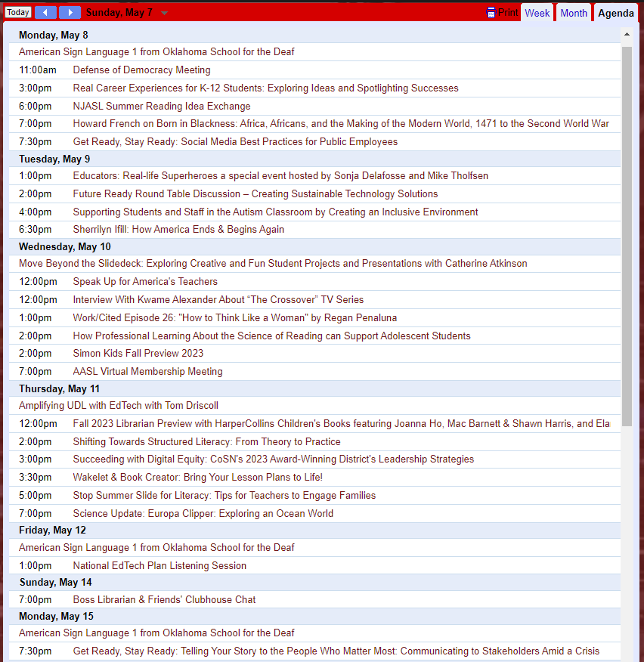Open Simon Kids Fall Preview 2023

click(x=138, y=354)
